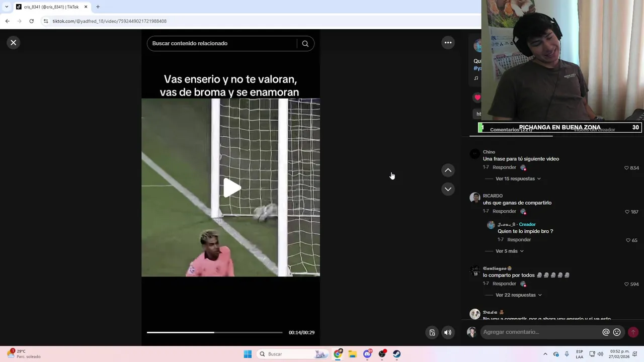
Task: Switch to the Comentarios tab
Action: 511,130
